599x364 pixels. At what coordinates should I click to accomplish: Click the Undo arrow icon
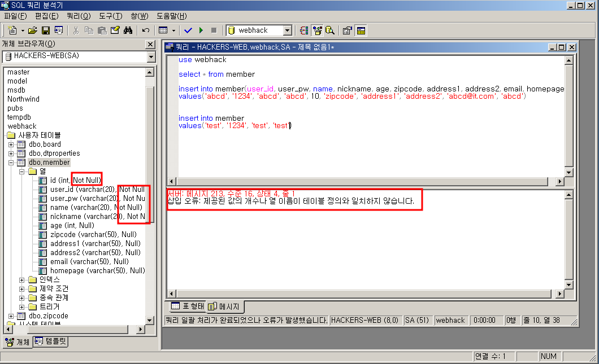[x=146, y=30]
